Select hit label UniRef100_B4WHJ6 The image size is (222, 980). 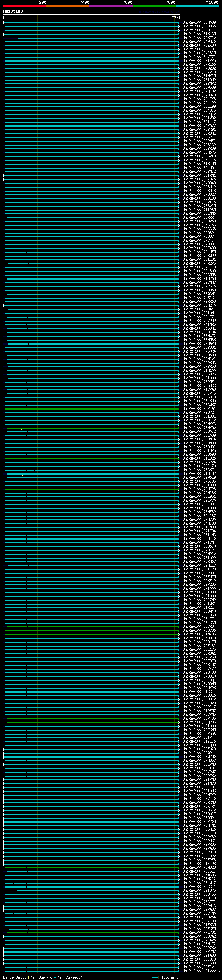click(x=199, y=41)
